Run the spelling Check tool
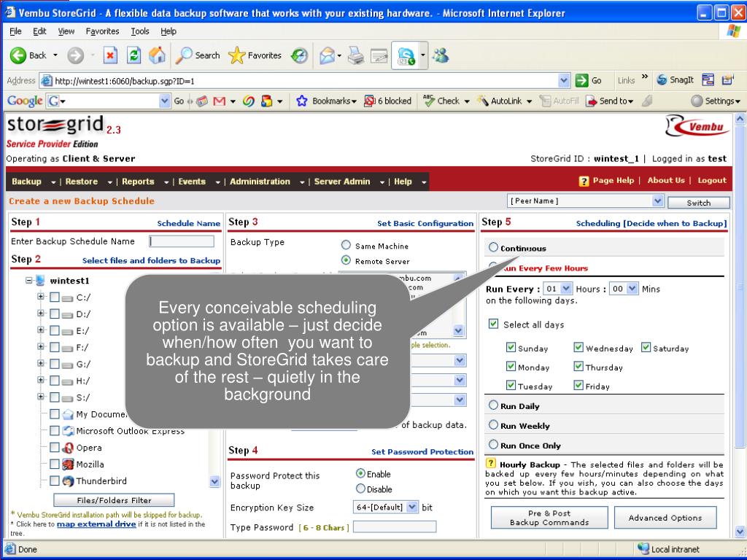The width and height of the screenshot is (747, 560). [x=441, y=101]
